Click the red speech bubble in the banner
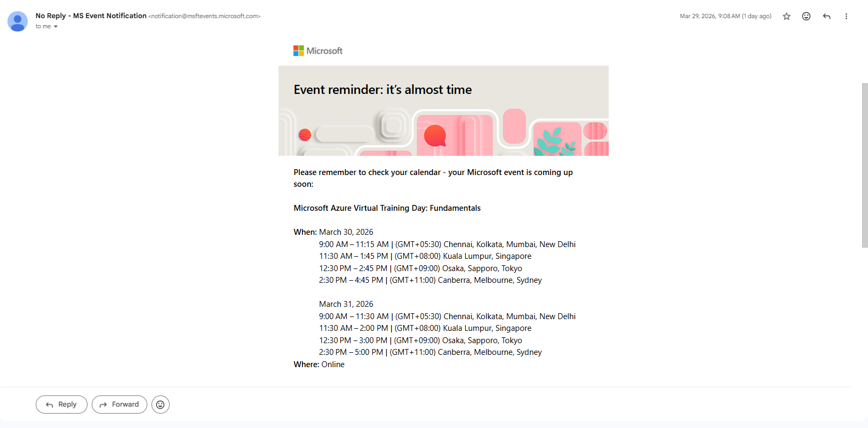Image resolution: width=868 pixels, height=428 pixels. tap(435, 136)
